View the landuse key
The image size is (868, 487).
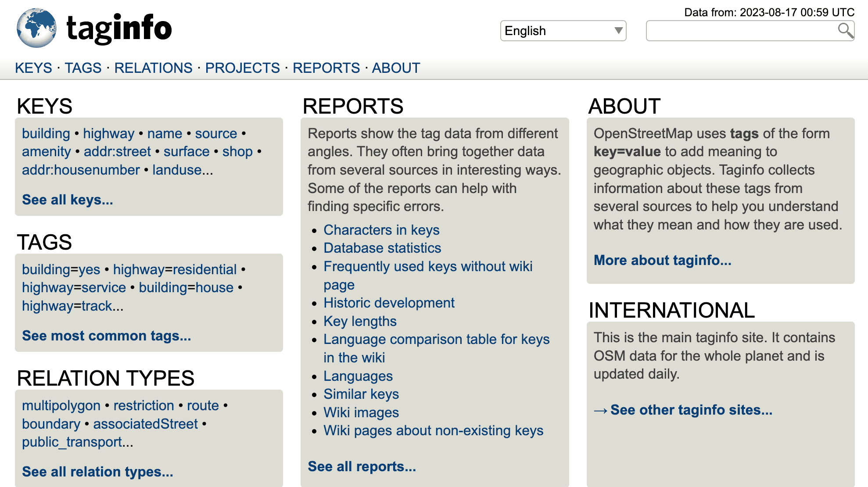pyautogui.click(x=177, y=170)
